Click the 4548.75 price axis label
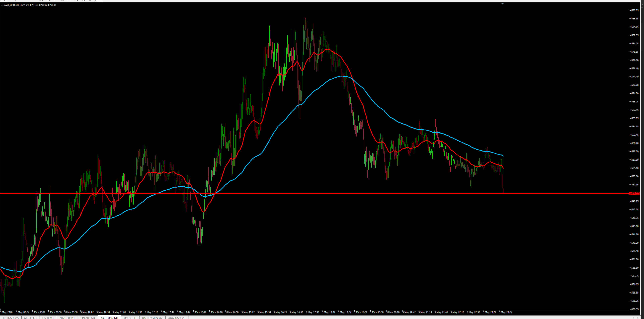 point(634,201)
